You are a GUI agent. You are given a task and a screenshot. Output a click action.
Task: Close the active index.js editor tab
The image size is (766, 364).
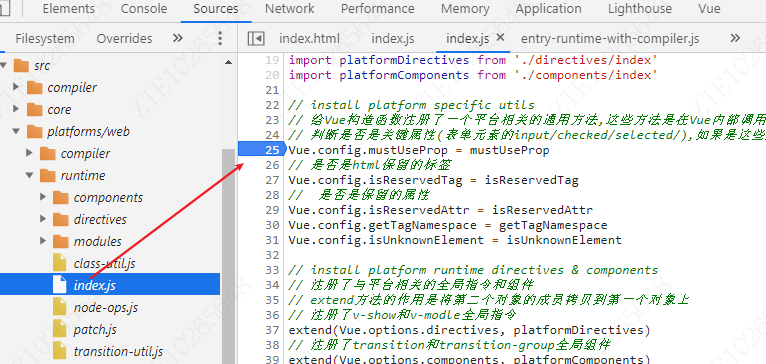point(500,37)
